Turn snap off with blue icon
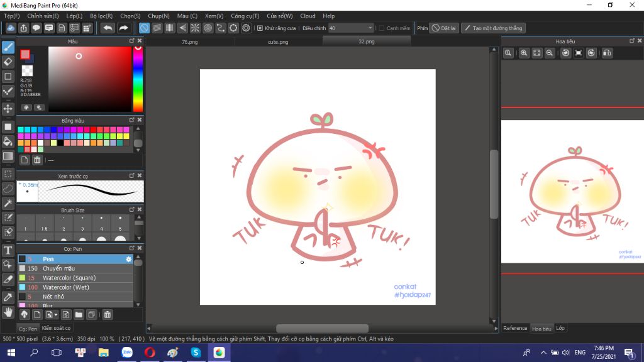 (144, 28)
